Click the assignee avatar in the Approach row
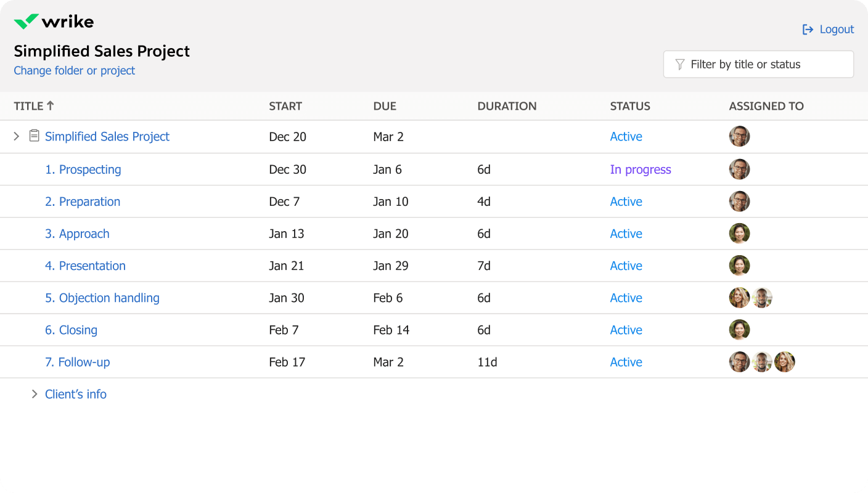Image resolution: width=868 pixels, height=493 pixels. point(739,234)
